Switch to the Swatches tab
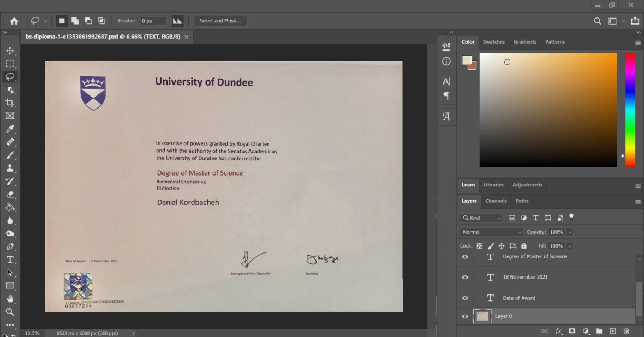Image resolution: width=644 pixels, height=337 pixels. (494, 42)
